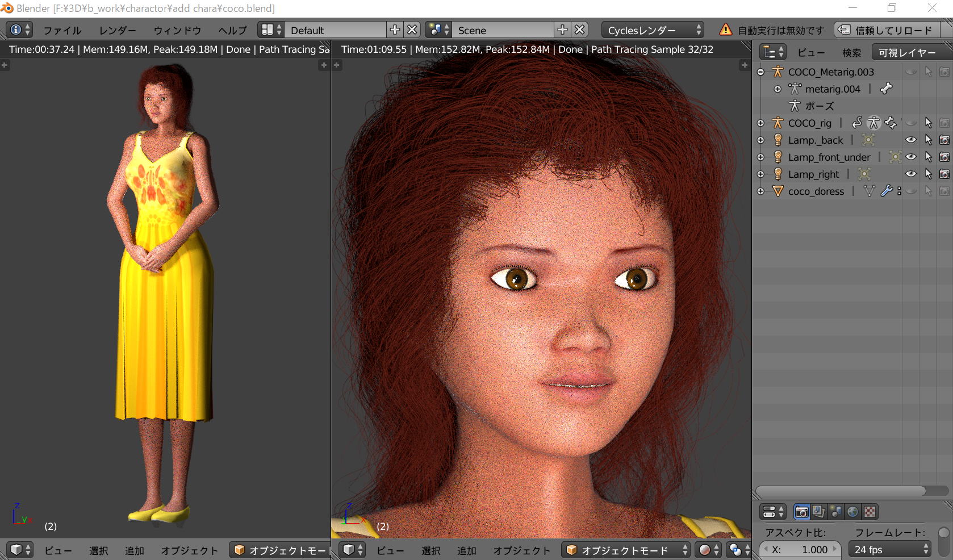
Task: Click the aspect ratio X value field
Action: (x=802, y=549)
